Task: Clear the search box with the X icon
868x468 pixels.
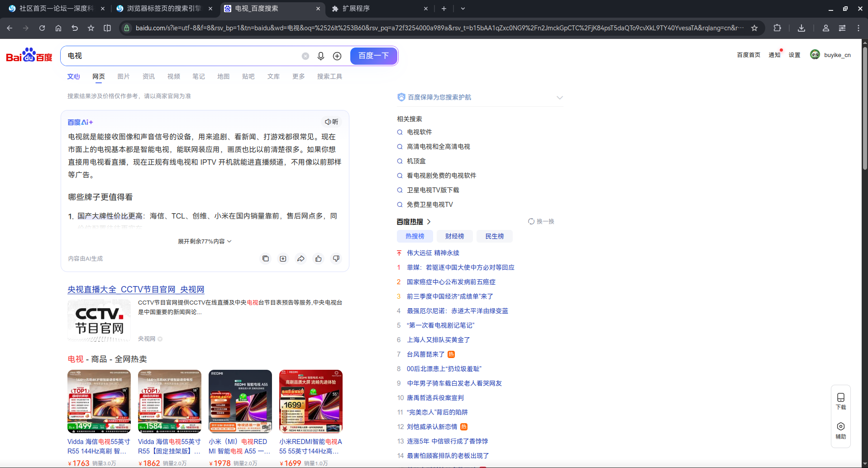Action: pyautogui.click(x=305, y=56)
